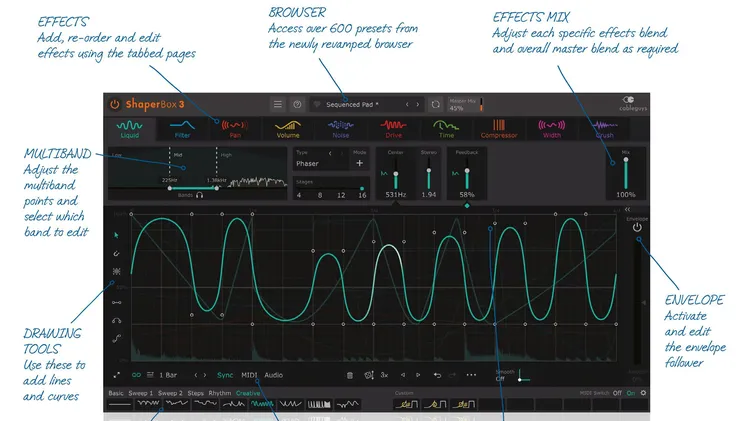Select previous Type with the left chevron
The height and width of the screenshot is (421, 750).
pyautogui.click(x=330, y=153)
